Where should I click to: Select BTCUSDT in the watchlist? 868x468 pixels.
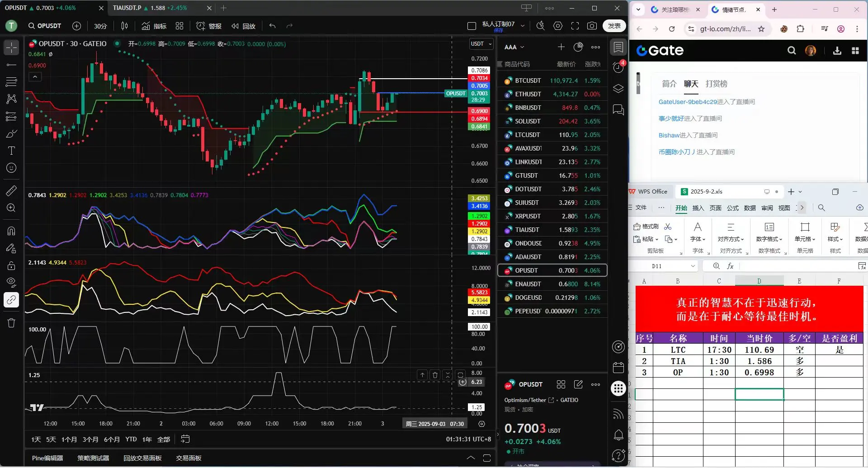click(552, 80)
